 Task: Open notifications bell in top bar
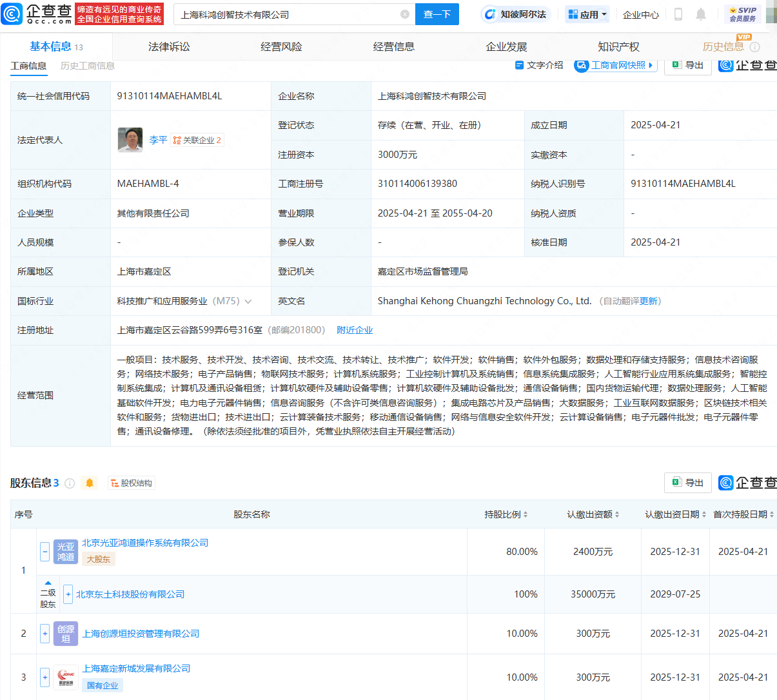click(701, 14)
